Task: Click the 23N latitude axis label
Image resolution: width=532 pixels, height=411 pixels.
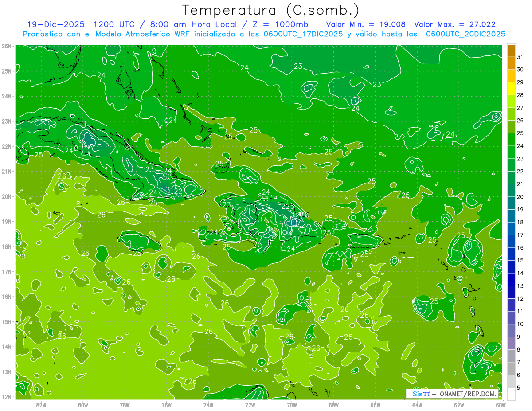Action: pyautogui.click(x=7, y=121)
